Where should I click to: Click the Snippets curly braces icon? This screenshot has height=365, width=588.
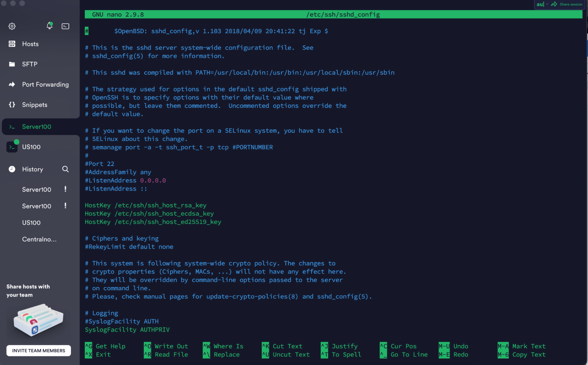(12, 105)
